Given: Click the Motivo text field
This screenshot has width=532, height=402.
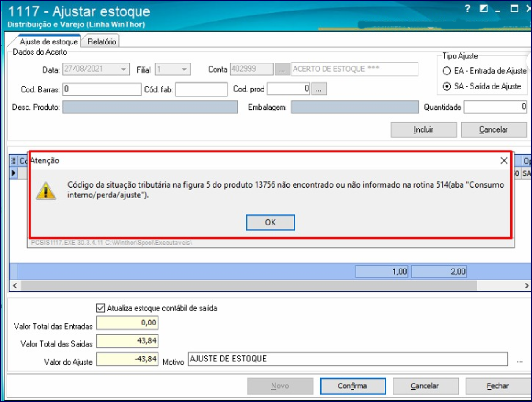Looking at the screenshot, I should [x=348, y=359].
